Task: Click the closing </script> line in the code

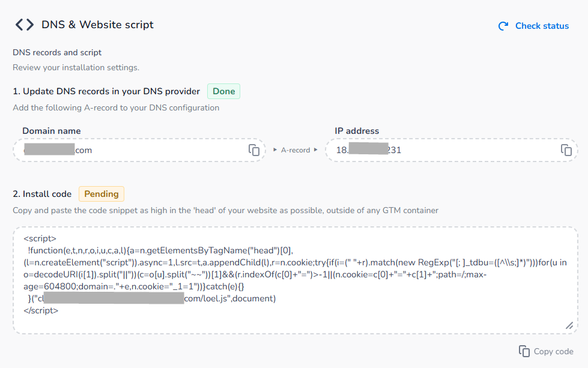Action: (x=41, y=310)
